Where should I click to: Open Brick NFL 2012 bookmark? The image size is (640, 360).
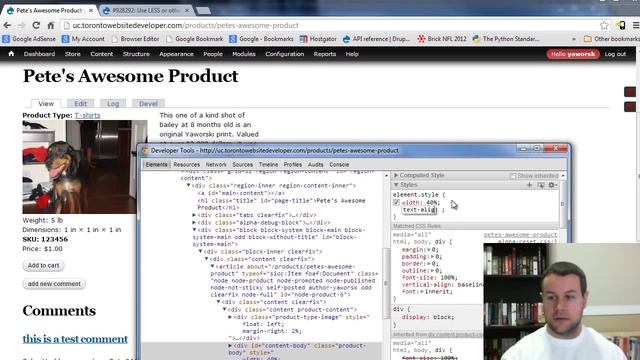[x=441, y=39]
